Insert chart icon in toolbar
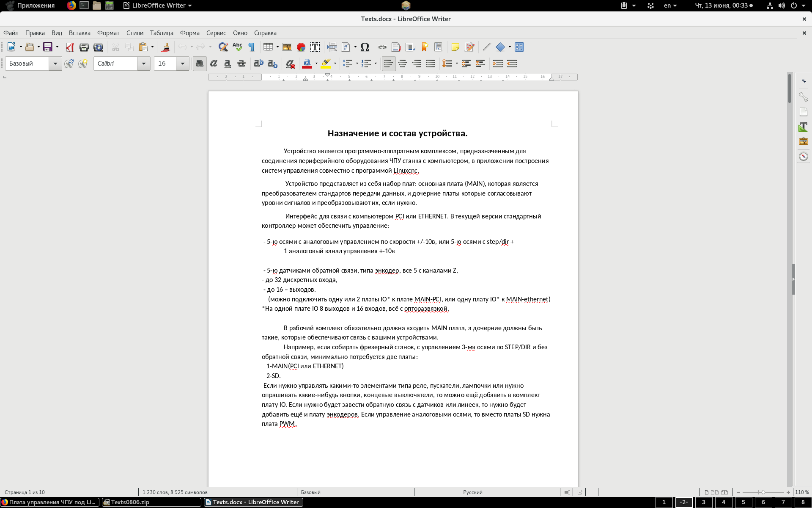Viewport: 812px width, 508px height. (x=301, y=47)
